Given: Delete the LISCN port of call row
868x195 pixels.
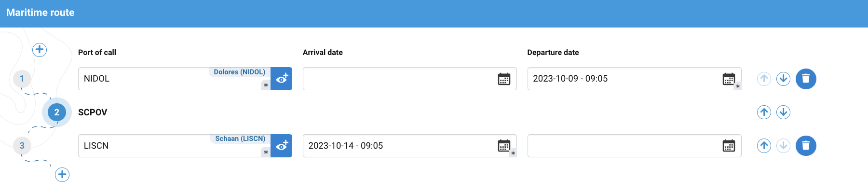Looking at the screenshot, I should coord(805,146).
